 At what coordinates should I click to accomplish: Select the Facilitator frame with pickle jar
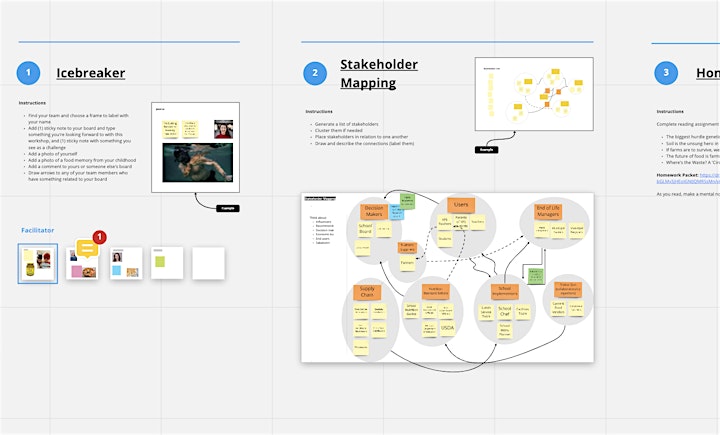pos(38,263)
